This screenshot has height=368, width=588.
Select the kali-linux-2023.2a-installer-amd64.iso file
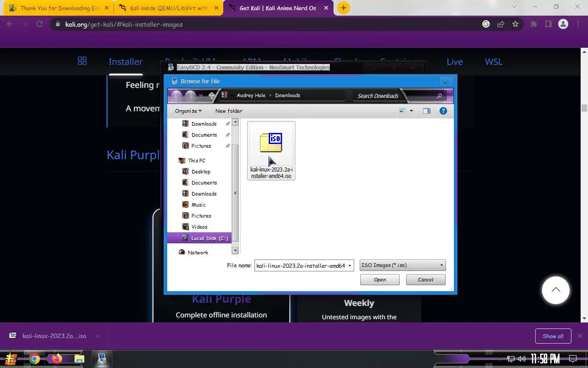click(x=271, y=150)
